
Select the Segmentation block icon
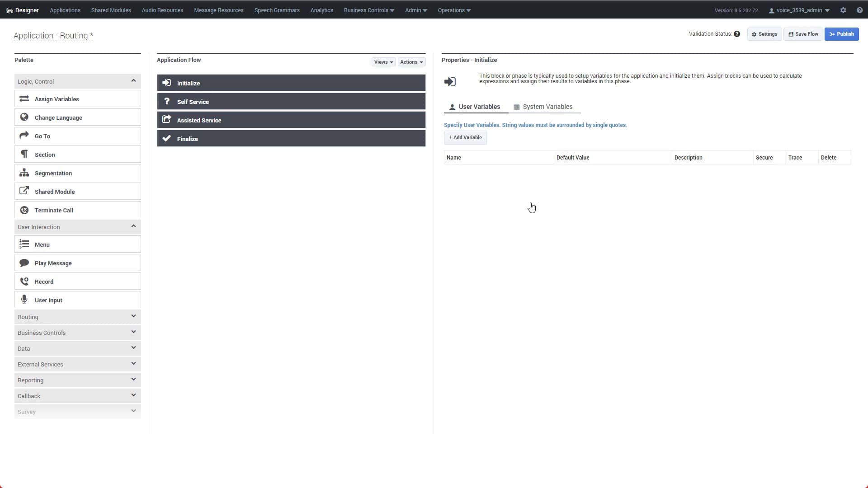coord(24,173)
